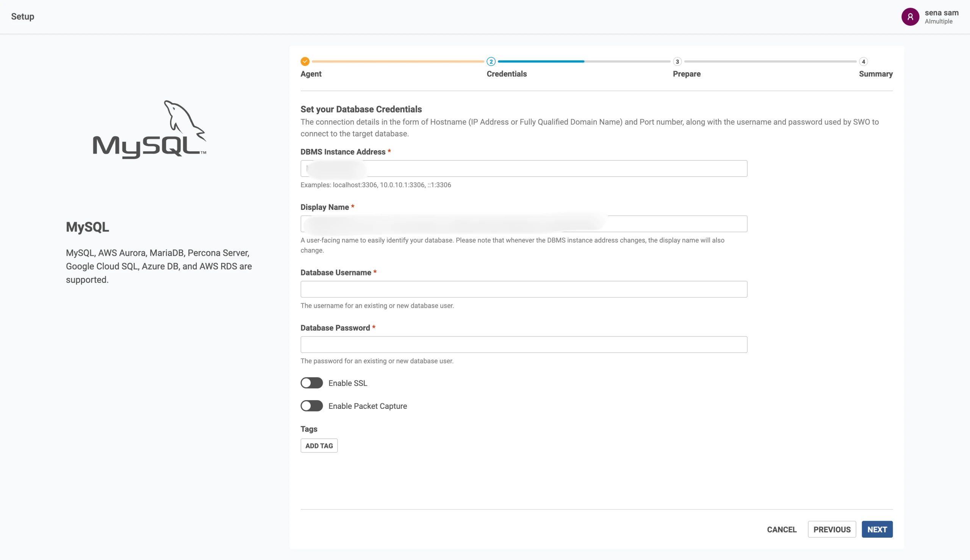This screenshot has height=560, width=970.
Task: Select the Credentials step label
Action: pyautogui.click(x=507, y=74)
